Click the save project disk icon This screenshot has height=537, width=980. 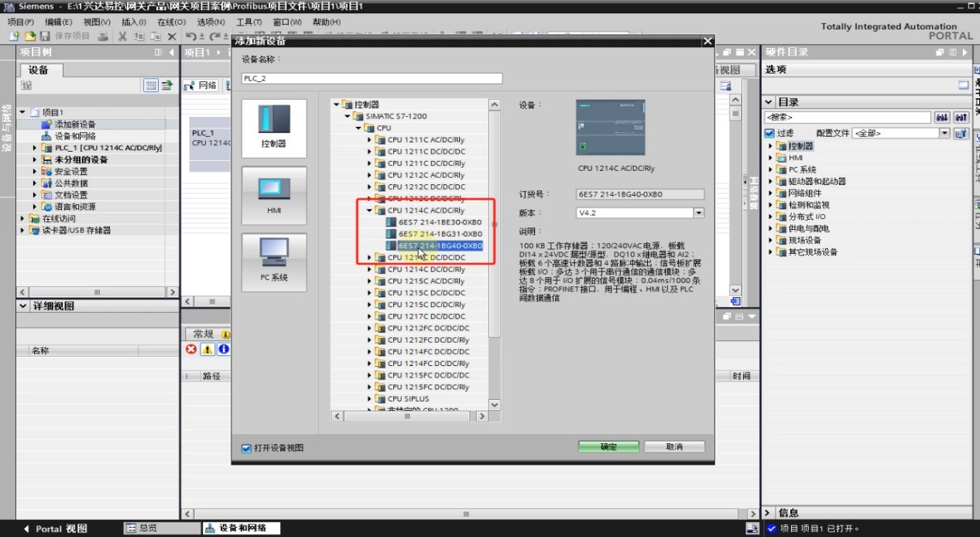tap(45, 36)
